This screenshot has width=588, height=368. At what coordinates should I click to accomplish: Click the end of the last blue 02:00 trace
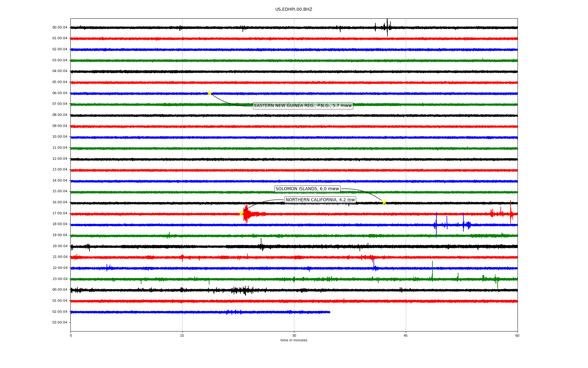[330, 312]
